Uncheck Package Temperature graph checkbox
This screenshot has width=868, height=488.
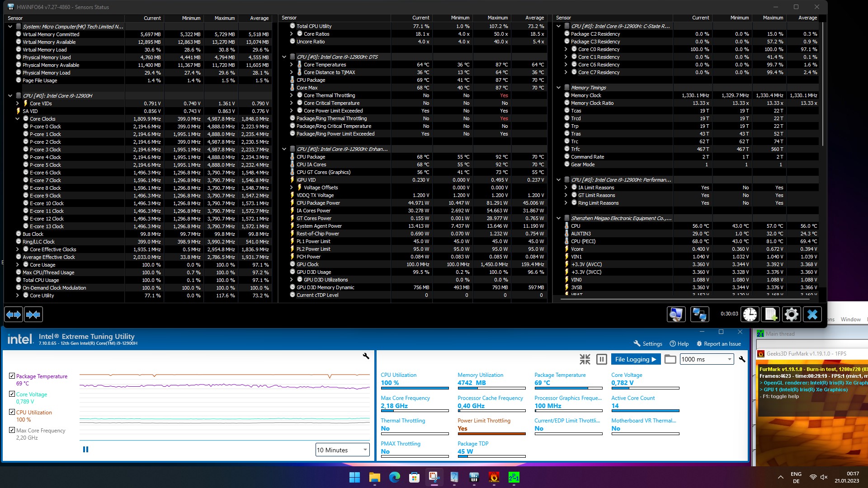pos(12,376)
